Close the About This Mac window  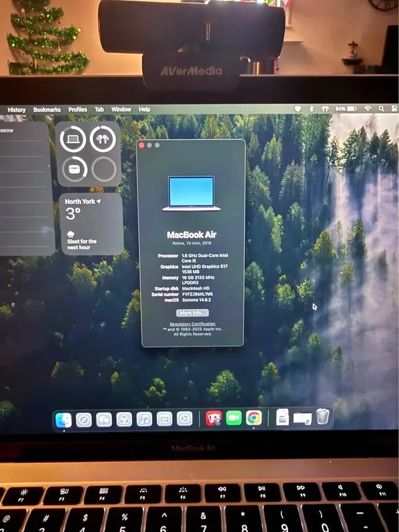point(142,145)
